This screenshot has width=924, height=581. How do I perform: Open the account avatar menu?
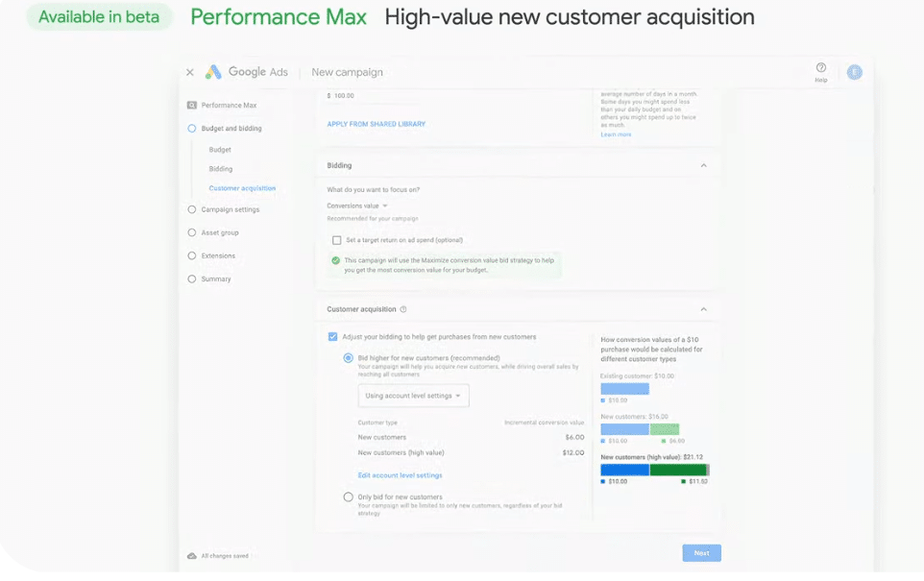pos(855,72)
